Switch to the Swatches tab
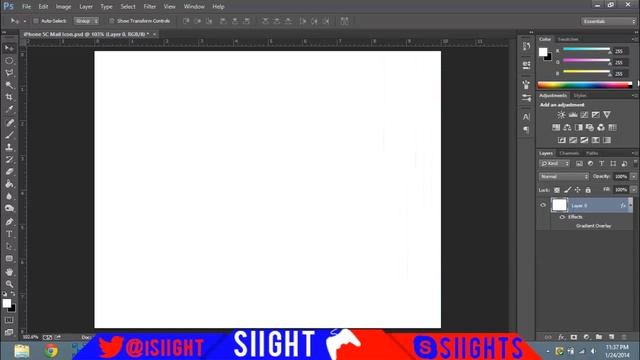640x360 pixels. point(568,39)
